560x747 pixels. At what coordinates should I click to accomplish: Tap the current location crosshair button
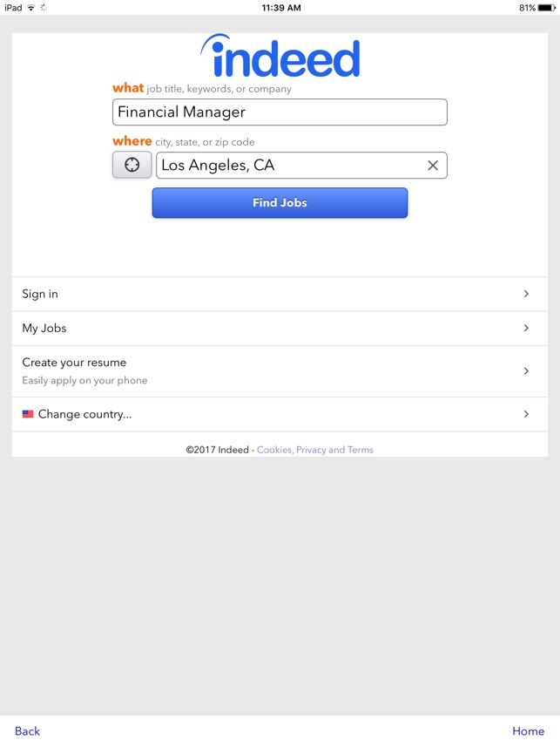coord(132,165)
